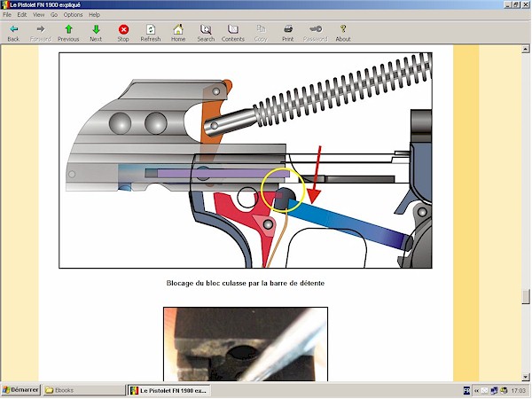The height and width of the screenshot is (399, 532).
Task: Click the scrollbar up arrow
Action: [x=526, y=49]
